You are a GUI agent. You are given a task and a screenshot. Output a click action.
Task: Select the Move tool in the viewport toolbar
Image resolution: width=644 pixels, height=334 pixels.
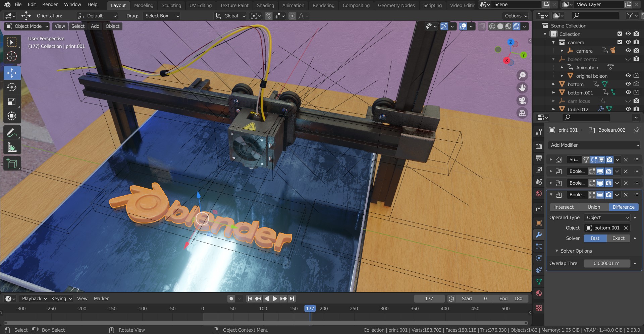point(12,72)
